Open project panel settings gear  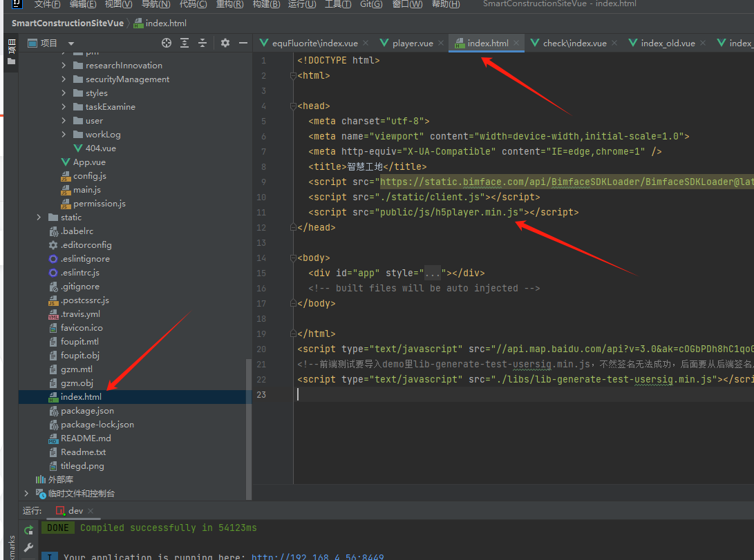click(x=225, y=44)
